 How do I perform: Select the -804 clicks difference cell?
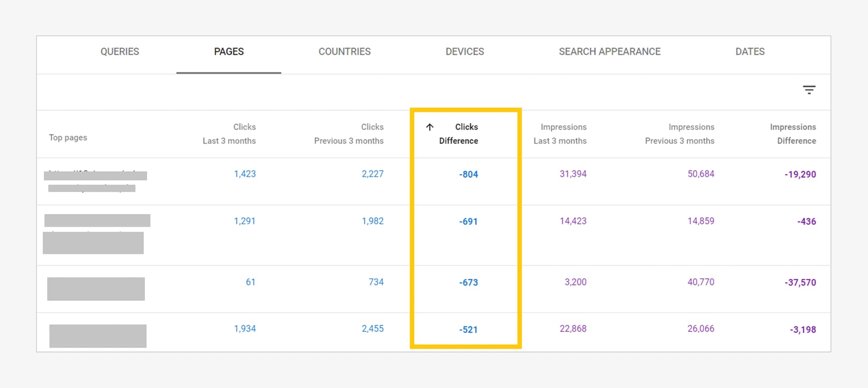click(x=468, y=175)
